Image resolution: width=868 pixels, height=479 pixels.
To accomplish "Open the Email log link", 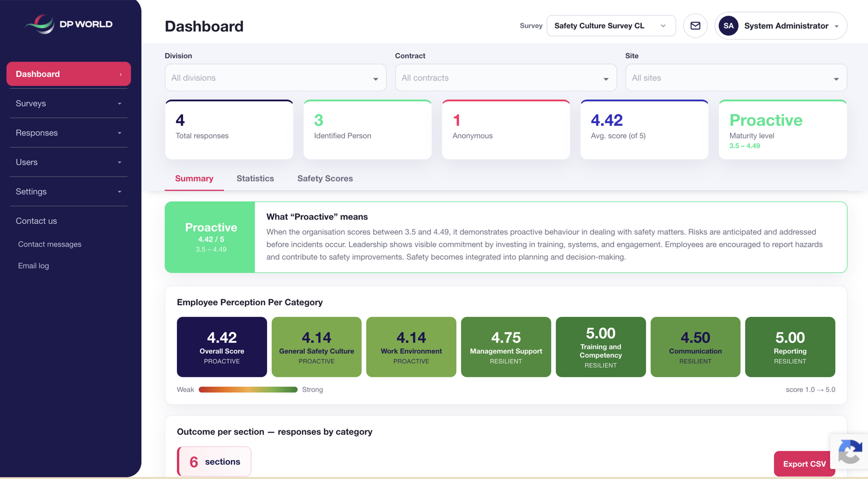I will coord(33,265).
